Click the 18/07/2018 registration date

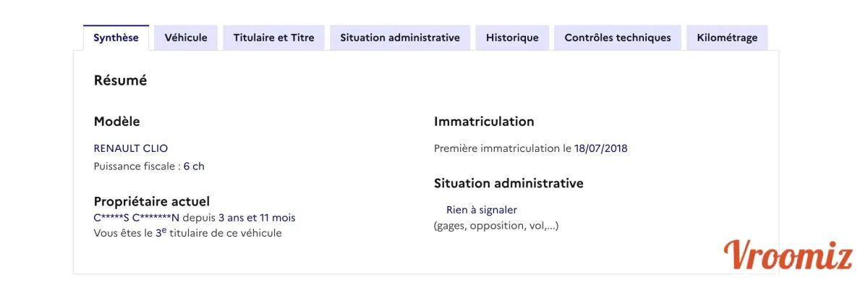point(601,148)
